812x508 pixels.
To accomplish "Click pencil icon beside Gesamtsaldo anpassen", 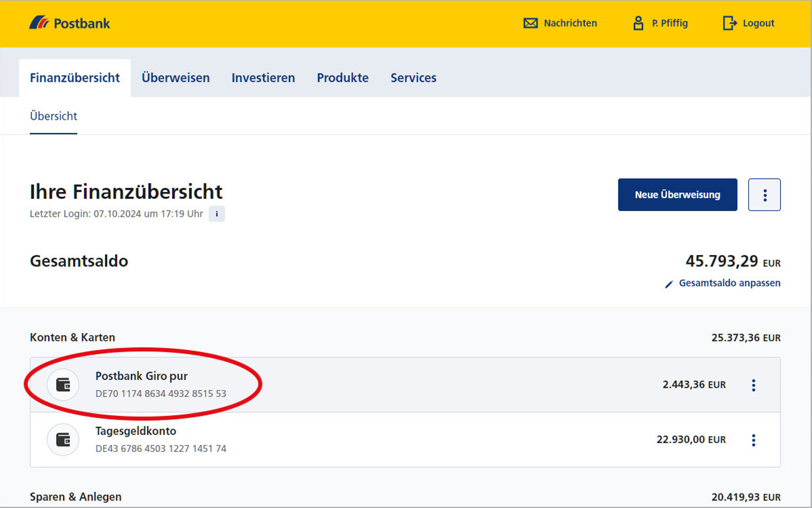I will pyautogui.click(x=669, y=284).
